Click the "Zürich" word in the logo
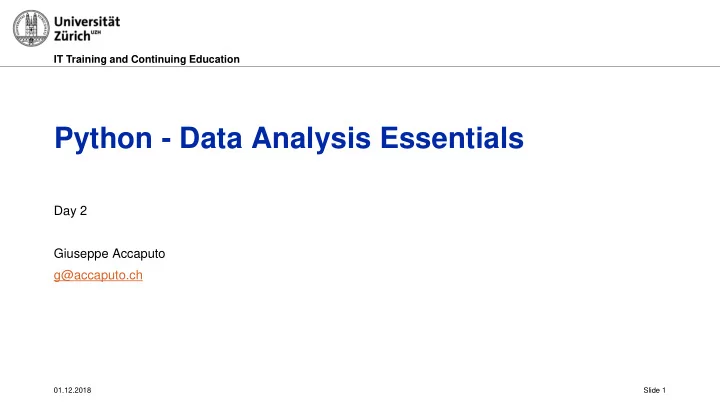The image size is (720, 405). 72,36
